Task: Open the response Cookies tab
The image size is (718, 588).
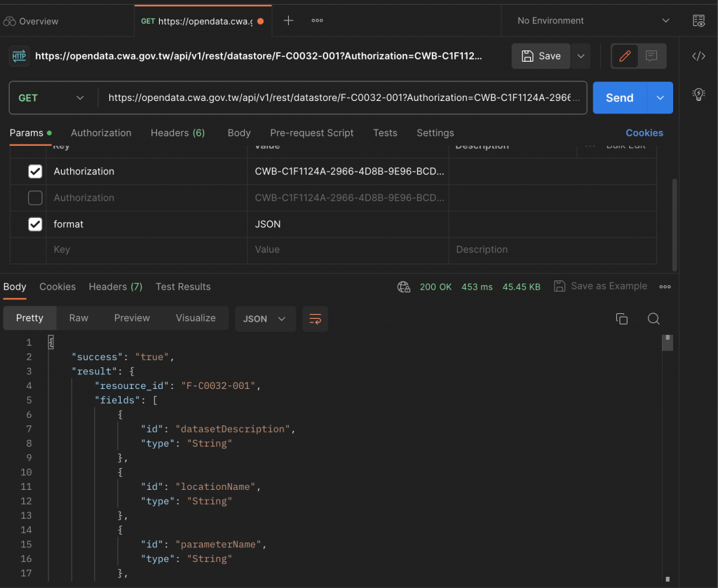Action: (57, 287)
